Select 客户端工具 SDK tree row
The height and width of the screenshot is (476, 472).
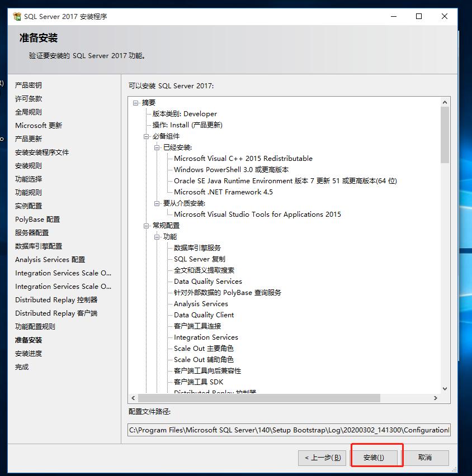[199, 382]
